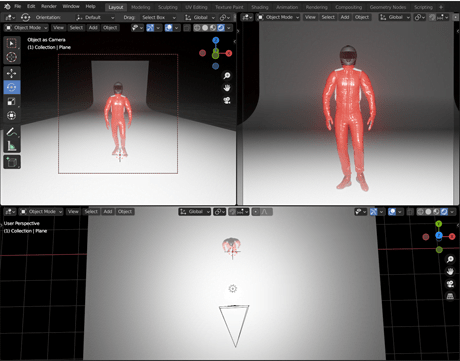Select material preview shading in Object as Camera viewport
Image resolution: width=460 pixels, height=361 pixels.
click(x=213, y=28)
